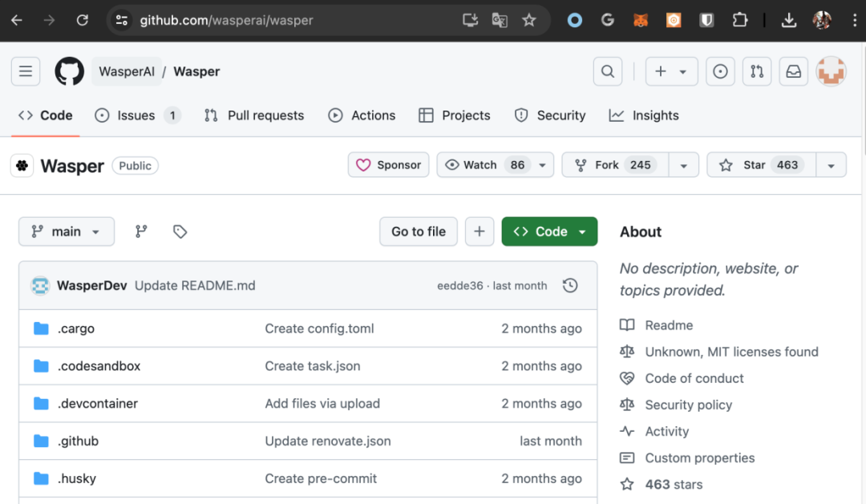
Task: Open browser downloads icon
Action: click(x=789, y=20)
